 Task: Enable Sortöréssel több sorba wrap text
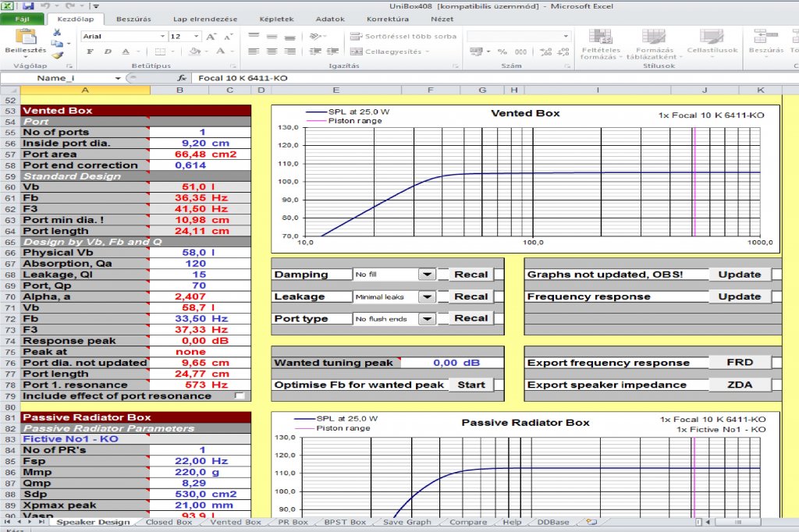coord(403,36)
